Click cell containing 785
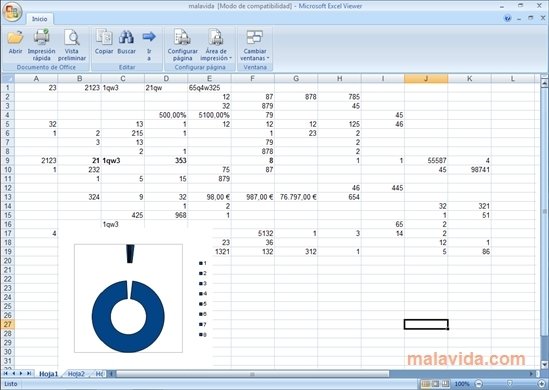Image resolution: width=549 pixels, height=390 pixels. tap(340, 97)
